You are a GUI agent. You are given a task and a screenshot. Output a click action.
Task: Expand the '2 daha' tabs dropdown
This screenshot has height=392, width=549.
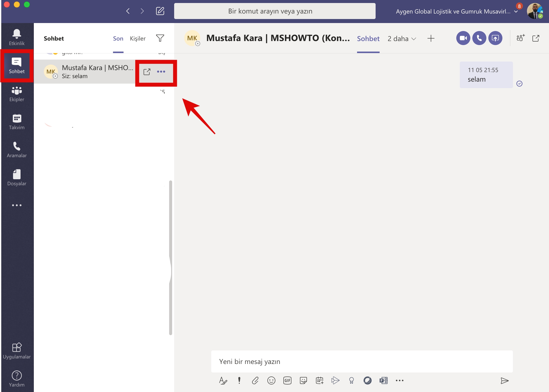click(x=402, y=39)
